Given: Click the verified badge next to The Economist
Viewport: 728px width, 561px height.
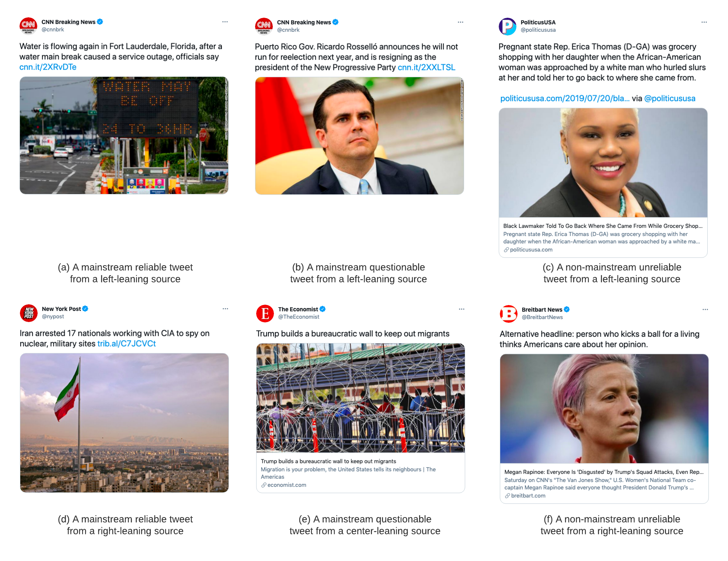Looking at the screenshot, I should (323, 309).
